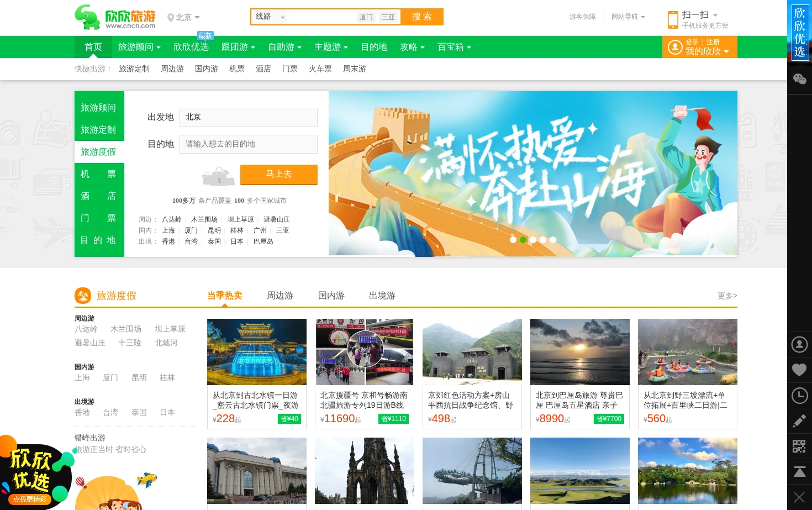Image resolution: width=812 pixels, height=510 pixels.
Task: Open the 自助游 nav dropdown
Action: pyautogui.click(x=284, y=47)
